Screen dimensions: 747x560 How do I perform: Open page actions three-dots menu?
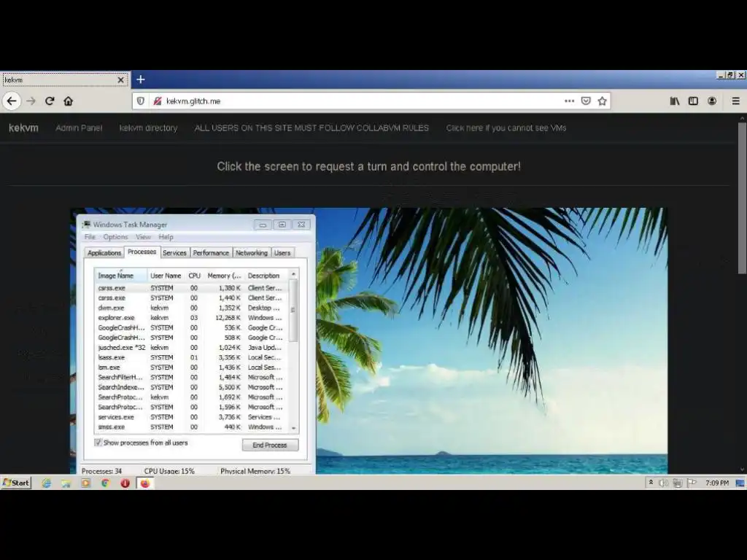(569, 101)
